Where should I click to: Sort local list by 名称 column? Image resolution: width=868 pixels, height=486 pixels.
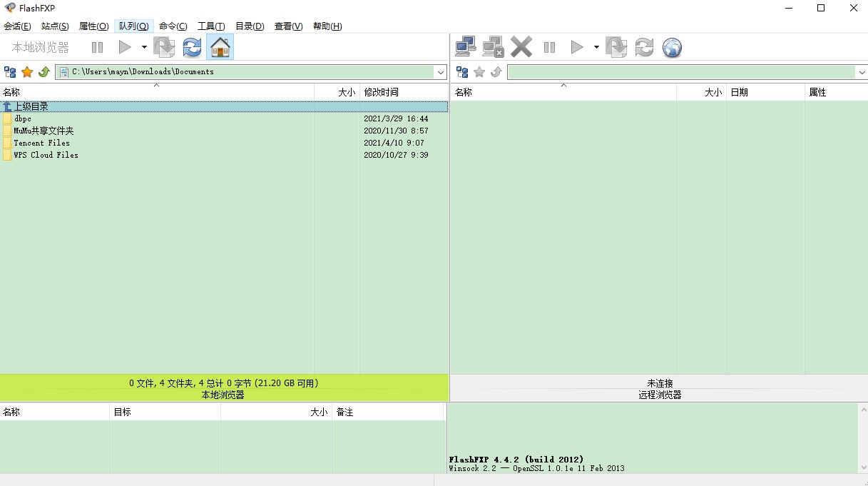point(157,92)
